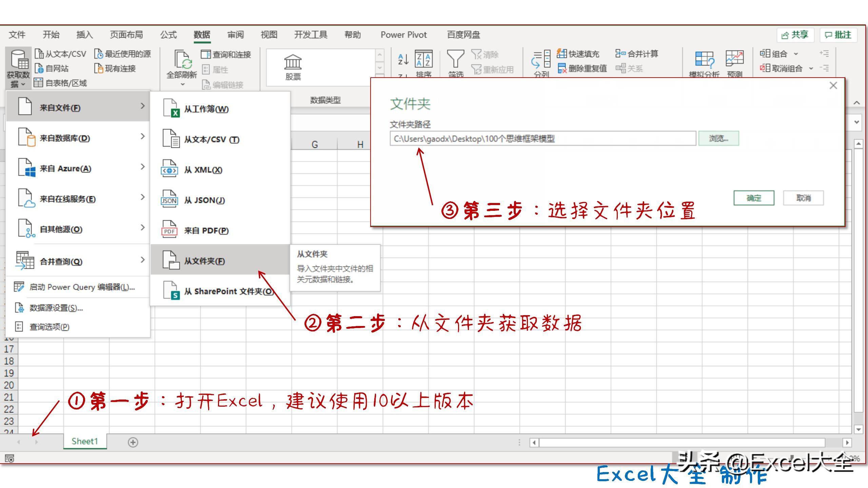Click the macro record status bar icon

click(9, 459)
